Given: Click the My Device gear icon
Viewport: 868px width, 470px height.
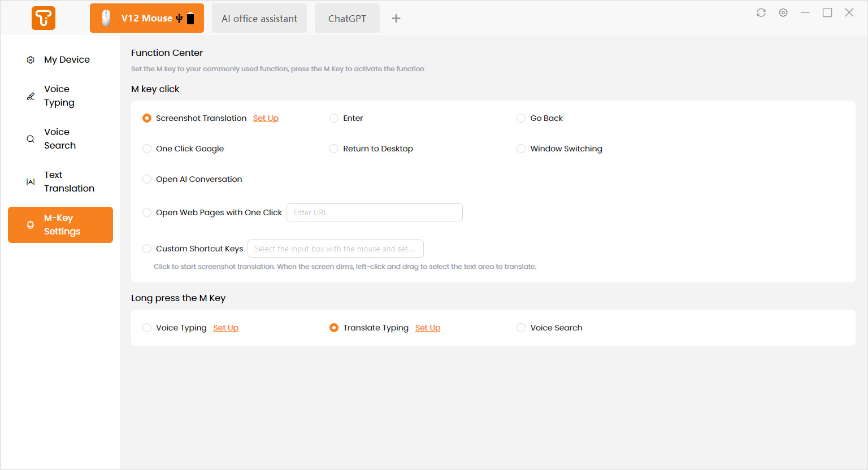Looking at the screenshot, I should tap(31, 60).
